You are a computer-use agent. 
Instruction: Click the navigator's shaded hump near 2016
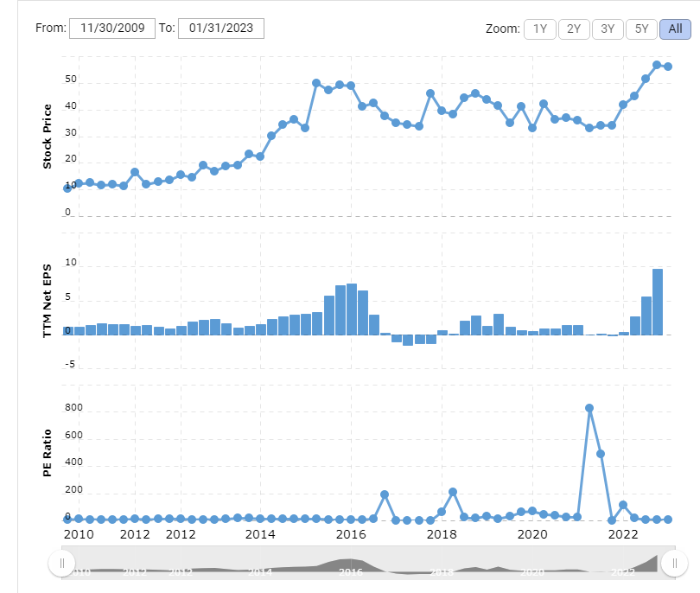tap(350, 564)
